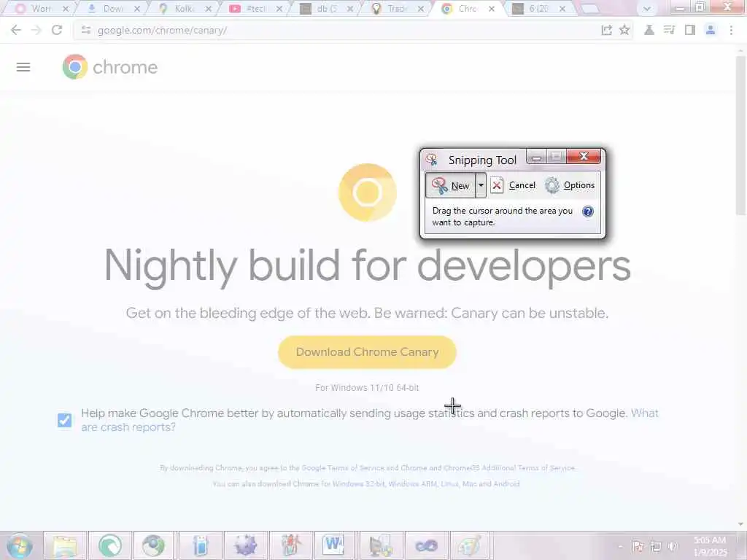
Task: Switch to the "Dow" downloads tab
Action: [112, 9]
